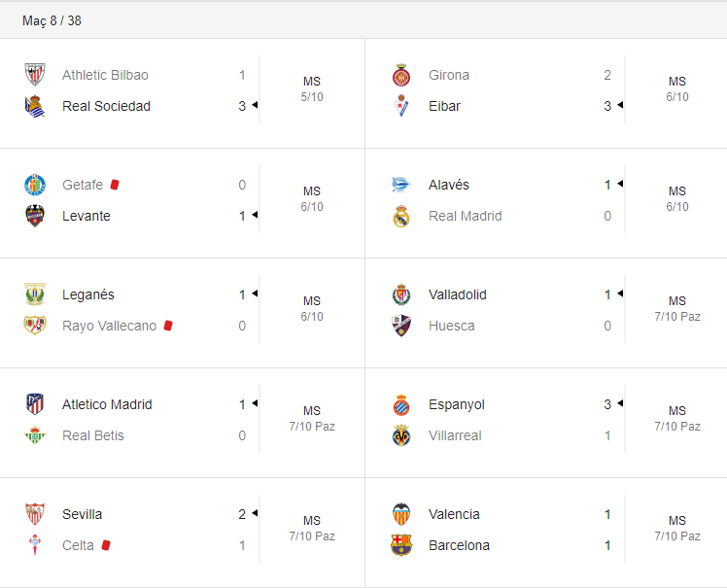Open Valencia vs Barcelona match status

click(x=677, y=528)
